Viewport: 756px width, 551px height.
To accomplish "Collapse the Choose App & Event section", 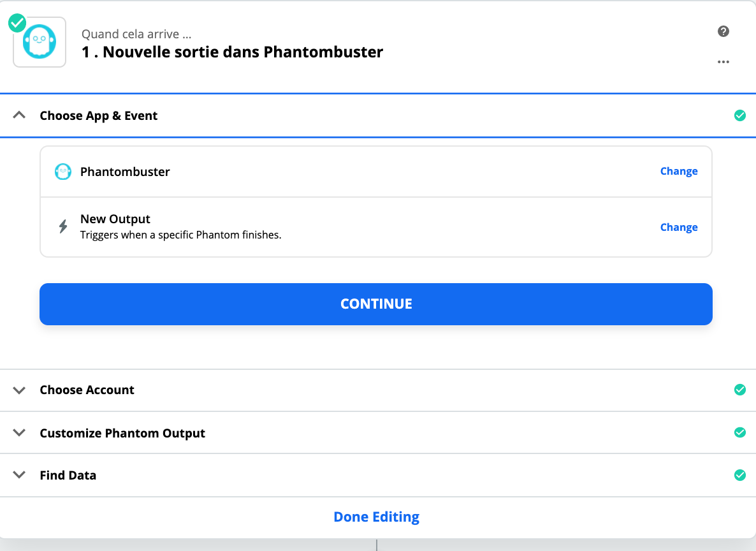I will (x=19, y=115).
